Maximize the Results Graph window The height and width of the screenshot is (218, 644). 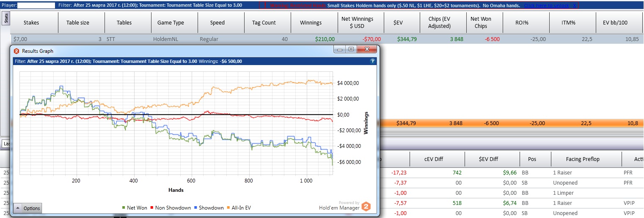point(351,49)
